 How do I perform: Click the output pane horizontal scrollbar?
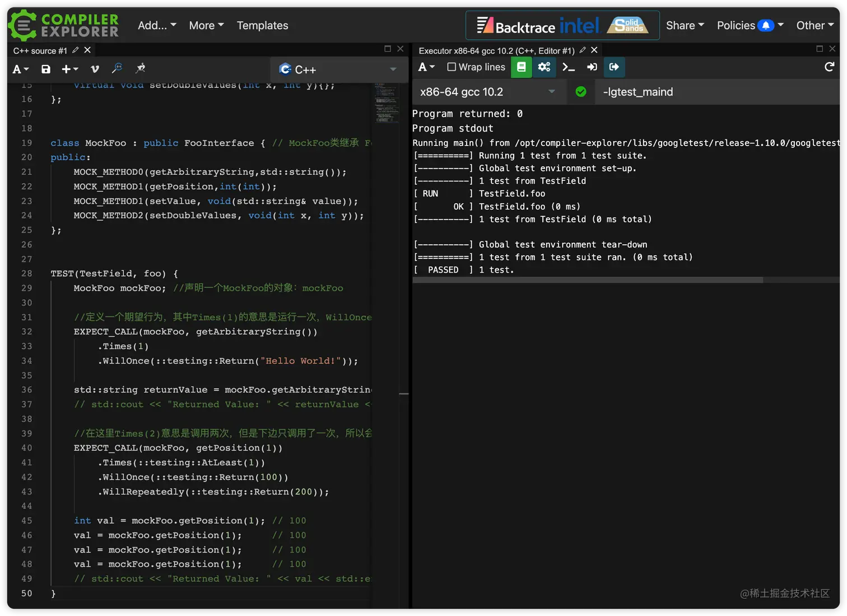pos(588,280)
